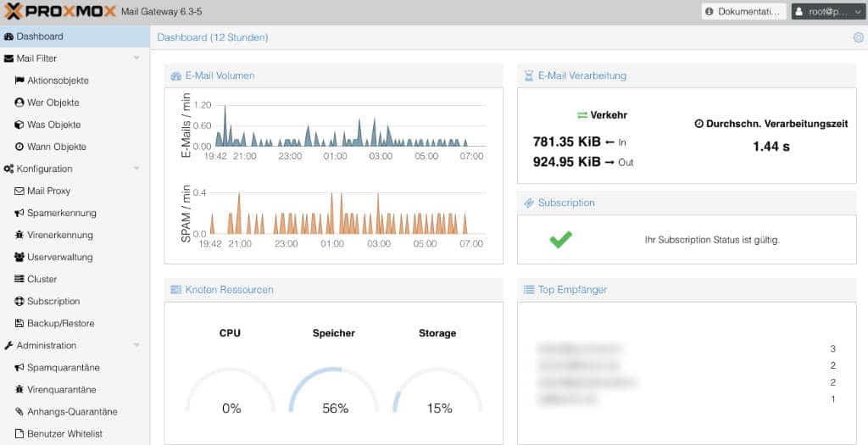Click the Virenerkennung bug icon
The height and width of the screenshot is (445, 868).
pyautogui.click(x=19, y=235)
